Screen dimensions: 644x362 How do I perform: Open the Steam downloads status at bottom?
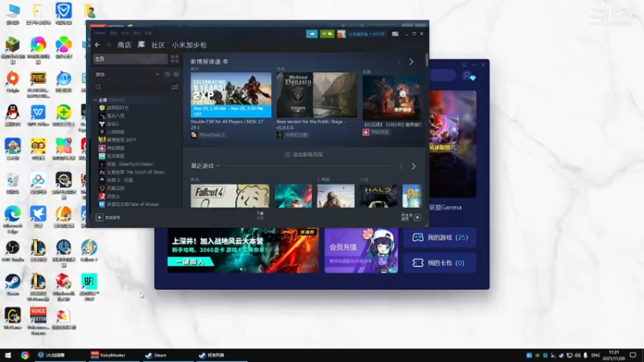coord(260,216)
